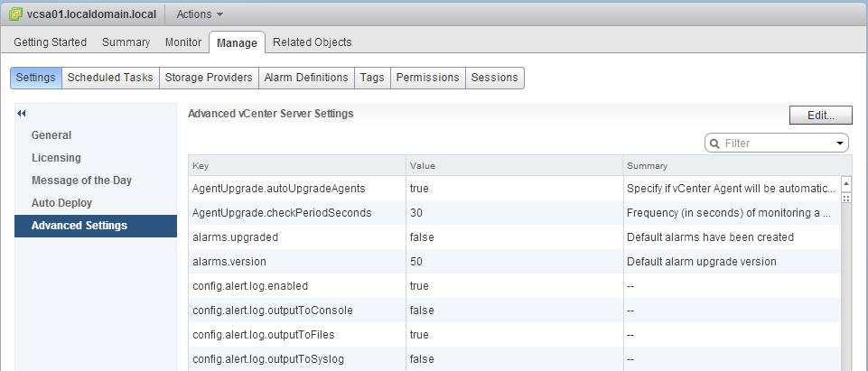Open the Getting Started tab
Viewport: 868px width, 371px height.
pos(51,42)
